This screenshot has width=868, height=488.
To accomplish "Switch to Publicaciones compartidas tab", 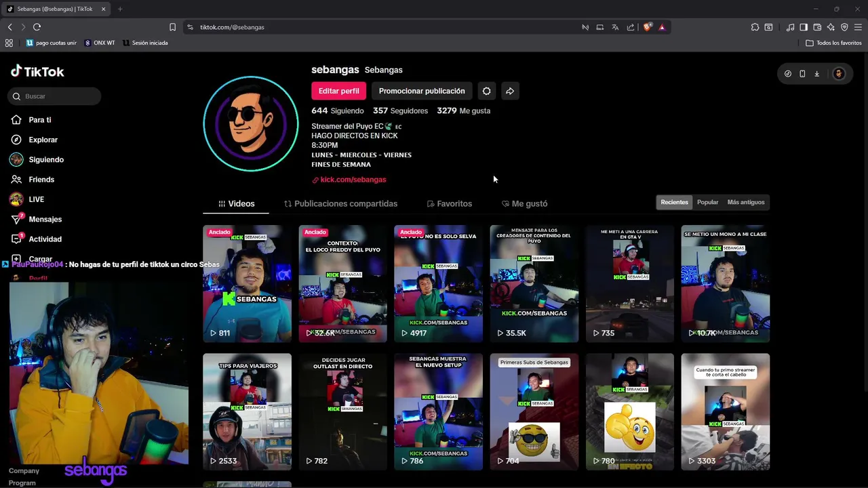I will click(340, 203).
